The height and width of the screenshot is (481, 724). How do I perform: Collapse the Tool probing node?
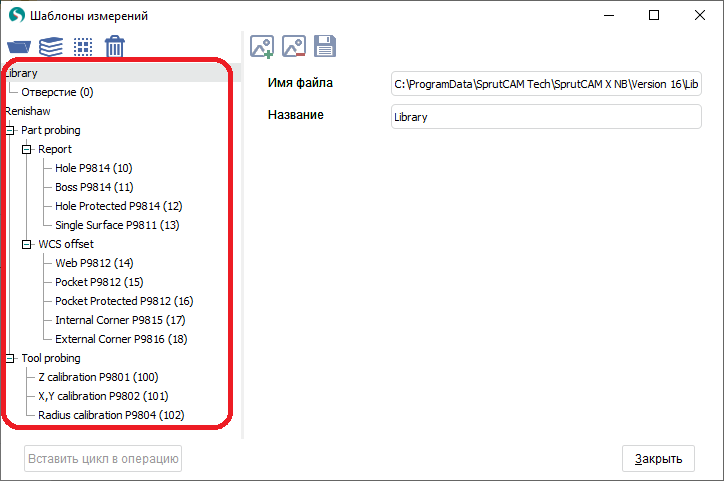(x=10, y=358)
